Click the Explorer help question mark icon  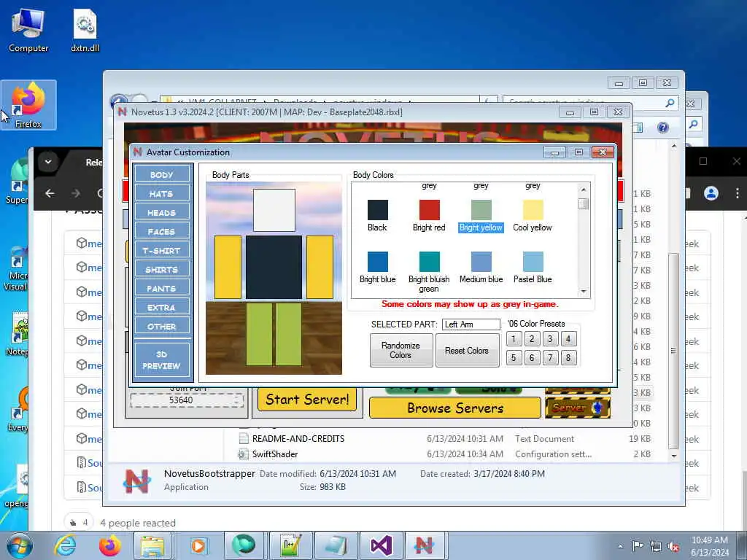click(662, 128)
